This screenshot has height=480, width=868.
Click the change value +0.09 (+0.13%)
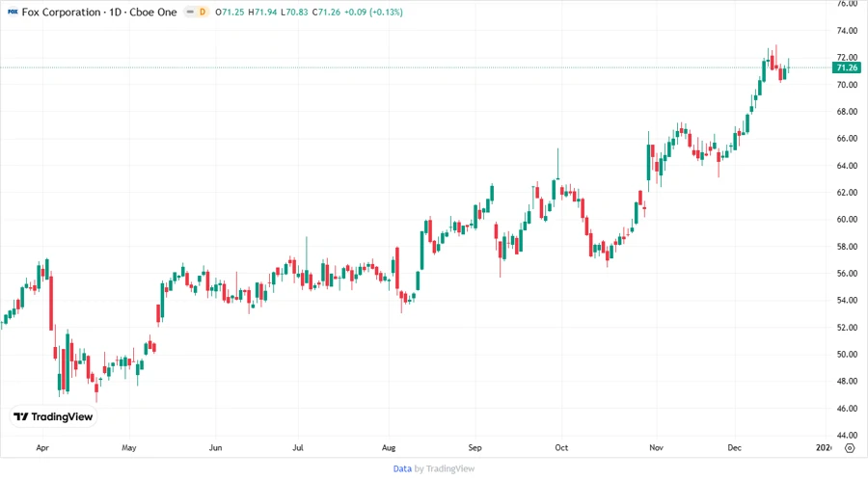[x=373, y=12]
